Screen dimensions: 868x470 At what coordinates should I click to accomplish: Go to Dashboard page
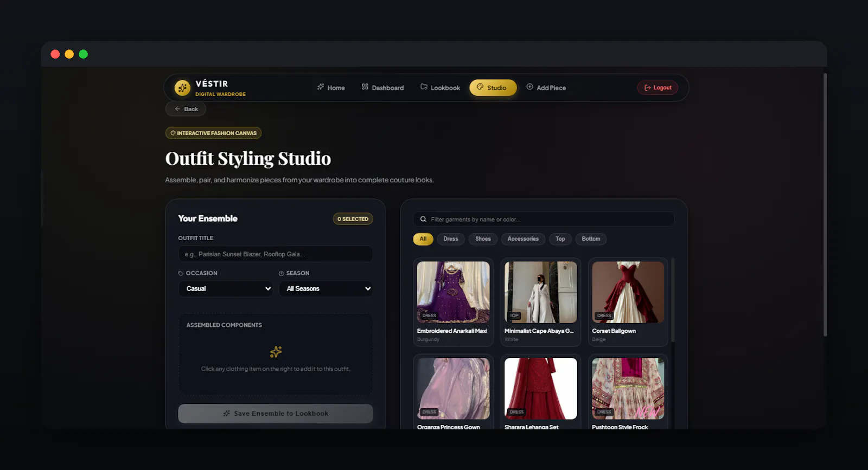click(382, 88)
